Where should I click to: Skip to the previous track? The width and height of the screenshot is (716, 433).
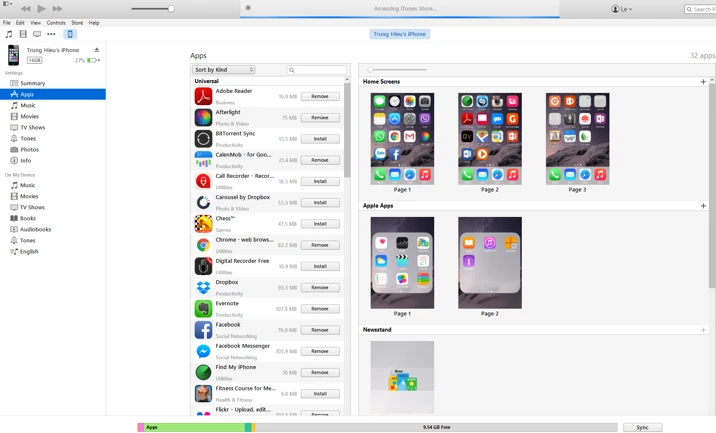coord(26,9)
